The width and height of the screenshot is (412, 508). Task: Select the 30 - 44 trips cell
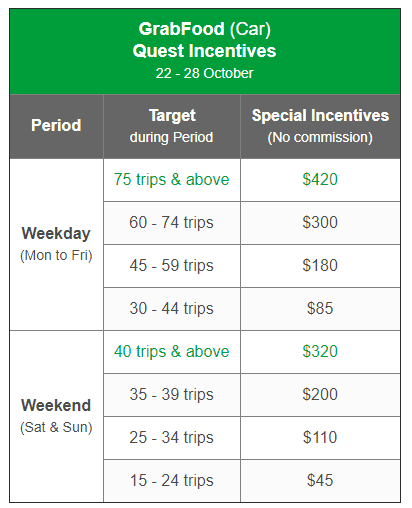(x=172, y=309)
